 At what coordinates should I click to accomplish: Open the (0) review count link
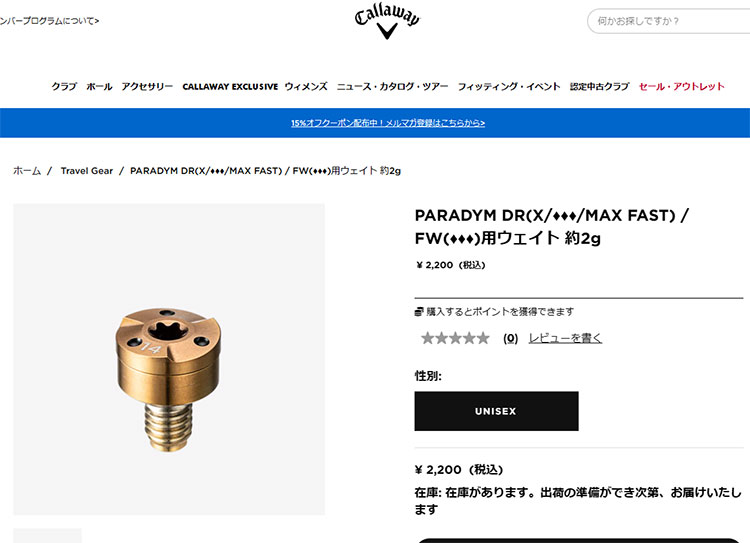510,338
